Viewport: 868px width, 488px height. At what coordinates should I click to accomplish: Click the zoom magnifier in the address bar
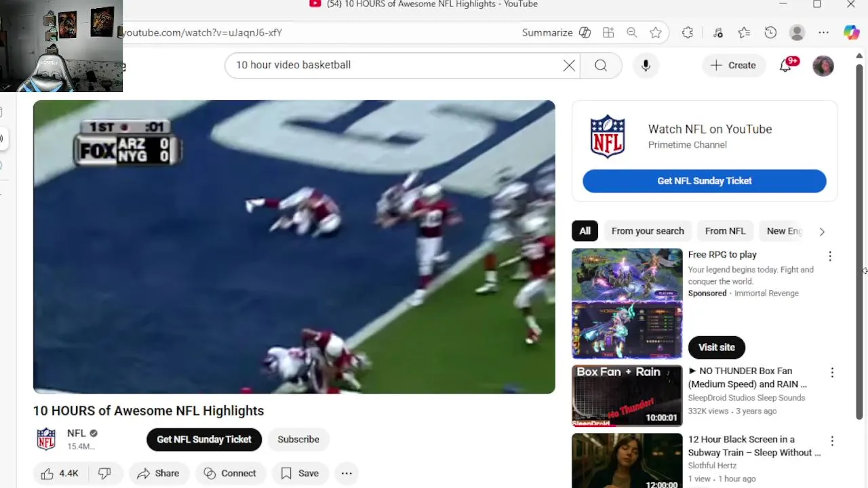[x=632, y=33]
